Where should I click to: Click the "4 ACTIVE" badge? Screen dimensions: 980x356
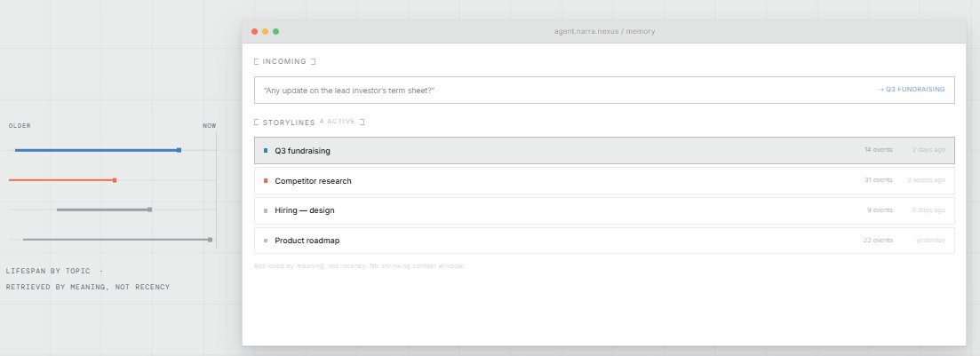tap(338, 121)
